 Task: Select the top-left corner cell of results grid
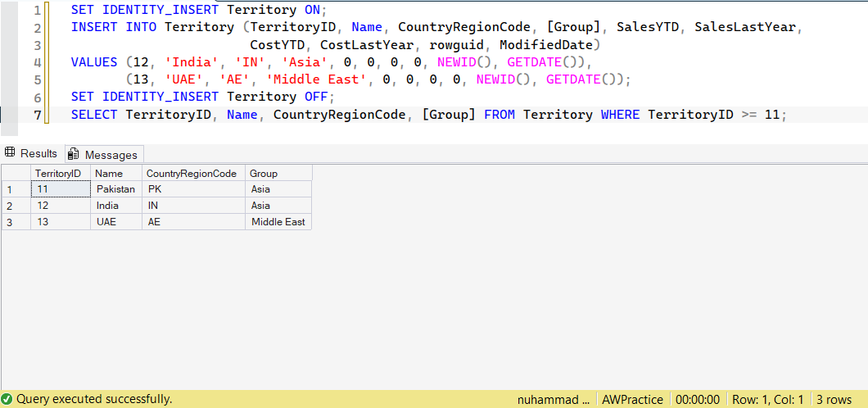point(16,173)
